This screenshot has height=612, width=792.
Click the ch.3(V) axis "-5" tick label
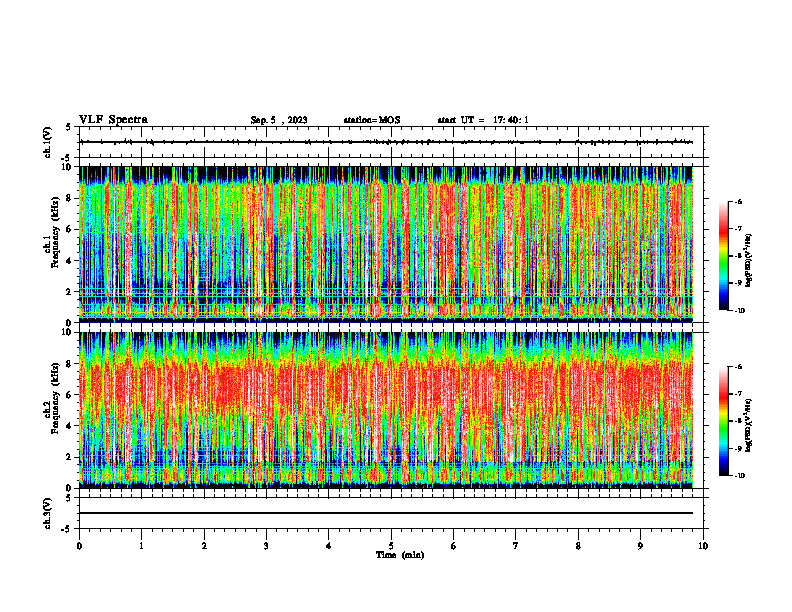[68, 529]
